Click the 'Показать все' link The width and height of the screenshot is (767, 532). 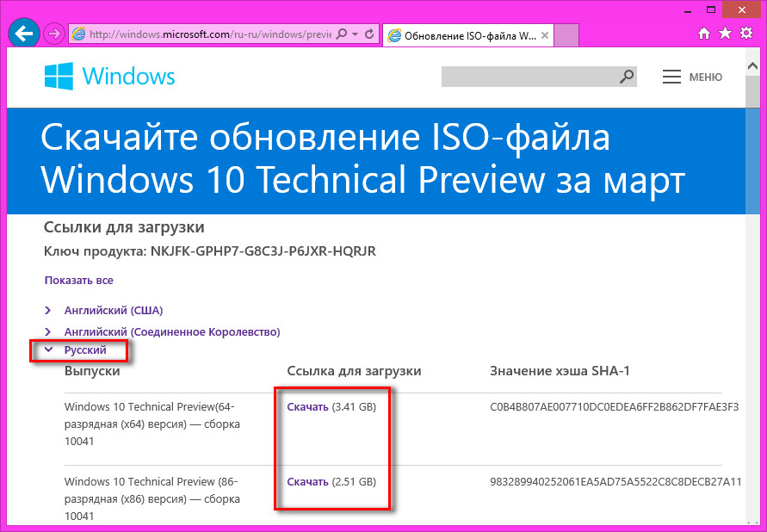(x=78, y=280)
